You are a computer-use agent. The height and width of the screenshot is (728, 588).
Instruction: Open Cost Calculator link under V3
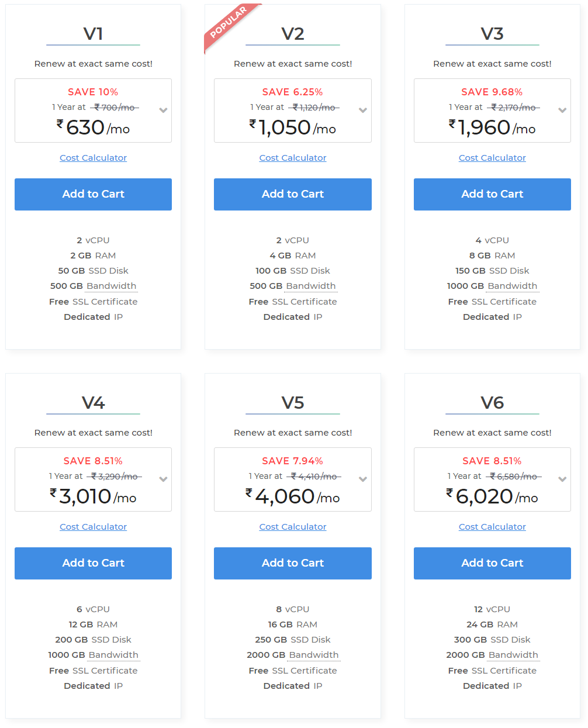[492, 158]
